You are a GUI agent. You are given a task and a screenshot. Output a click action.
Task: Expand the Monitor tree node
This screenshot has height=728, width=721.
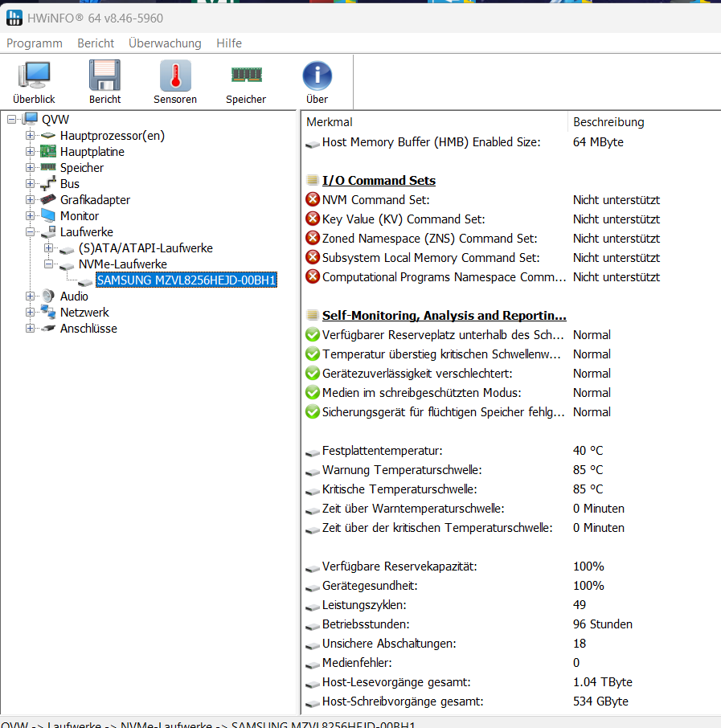31,216
